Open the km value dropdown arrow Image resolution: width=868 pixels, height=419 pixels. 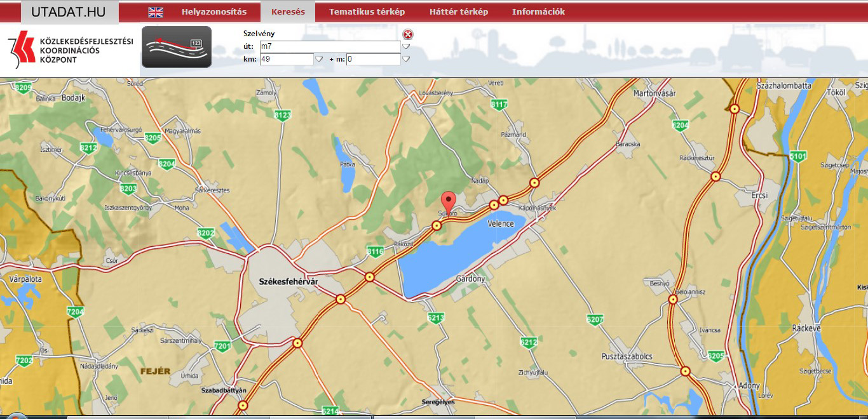tap(319, 60)
